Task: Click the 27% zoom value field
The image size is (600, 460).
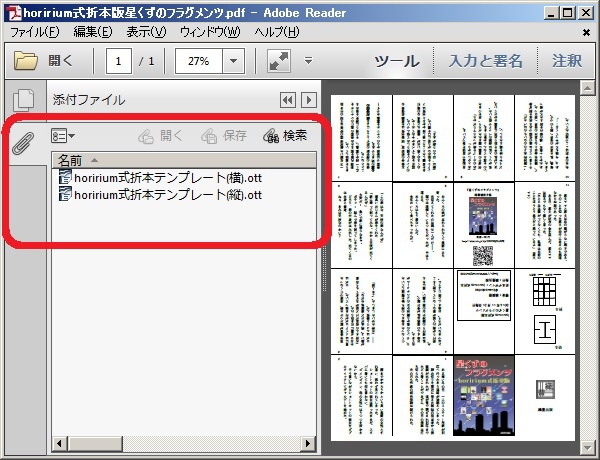Action: (x=199, y=61)
